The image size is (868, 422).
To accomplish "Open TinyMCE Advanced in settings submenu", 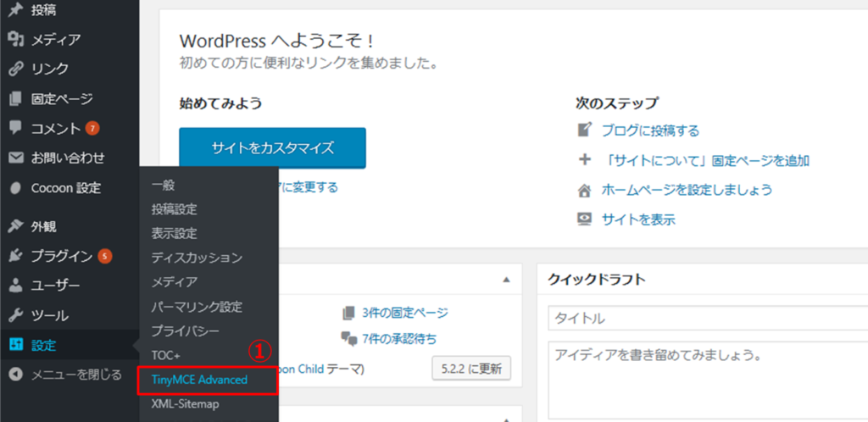I will [x=199, y=380].
